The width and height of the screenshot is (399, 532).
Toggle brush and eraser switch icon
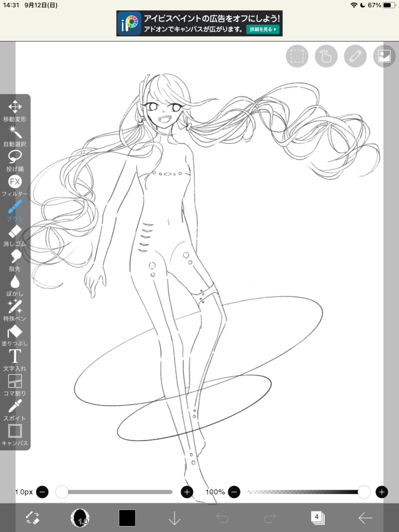tap(33, 518)
